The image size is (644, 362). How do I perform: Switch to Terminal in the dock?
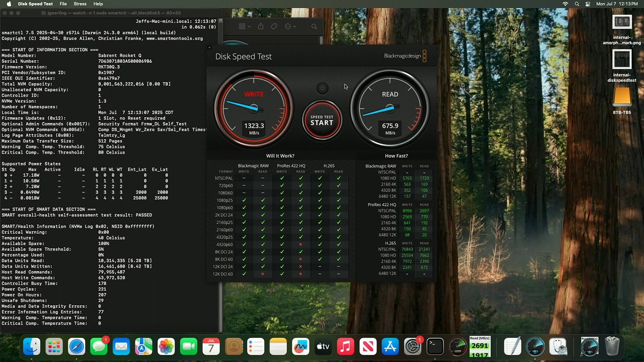point(435,346)
